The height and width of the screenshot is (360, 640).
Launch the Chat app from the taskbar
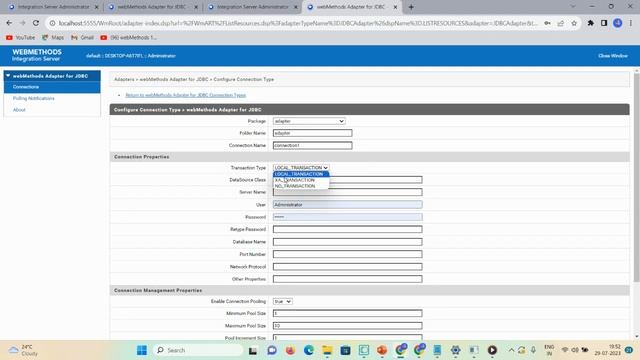click(272, 350)
